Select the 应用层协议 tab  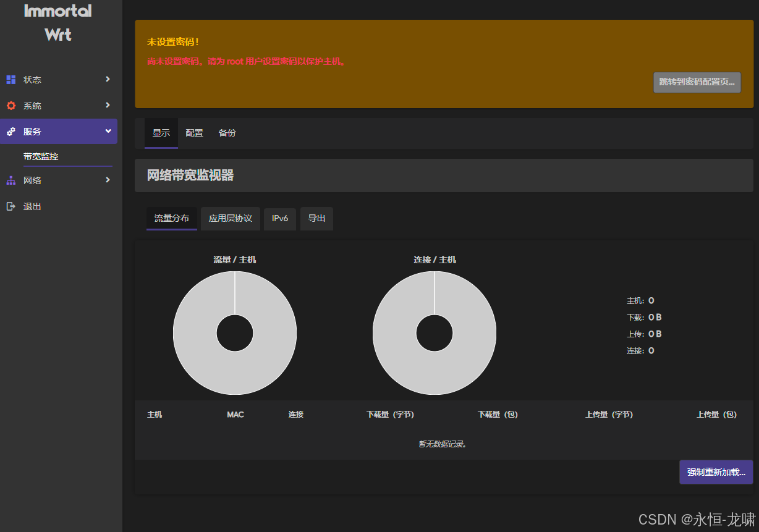click(x=231, y=218)
